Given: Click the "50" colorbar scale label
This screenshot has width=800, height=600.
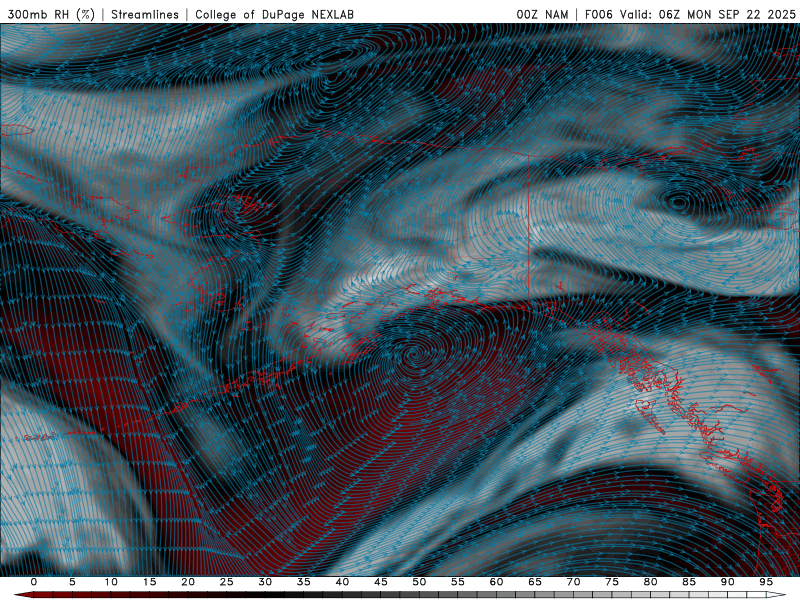Looking at the screenshot, I should click(419, 582).
